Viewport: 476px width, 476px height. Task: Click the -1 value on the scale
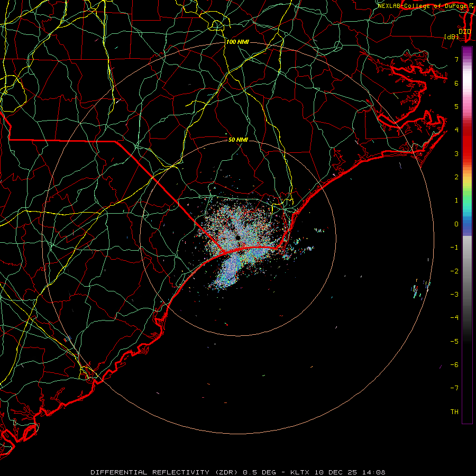coord(454,248)
